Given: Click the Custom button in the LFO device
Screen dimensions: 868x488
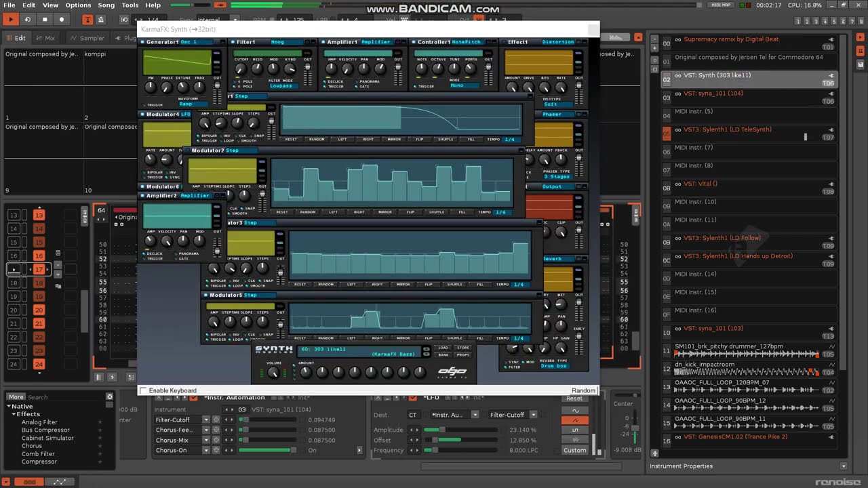Looking at the screenshot, I should click(x=575, y=450).
